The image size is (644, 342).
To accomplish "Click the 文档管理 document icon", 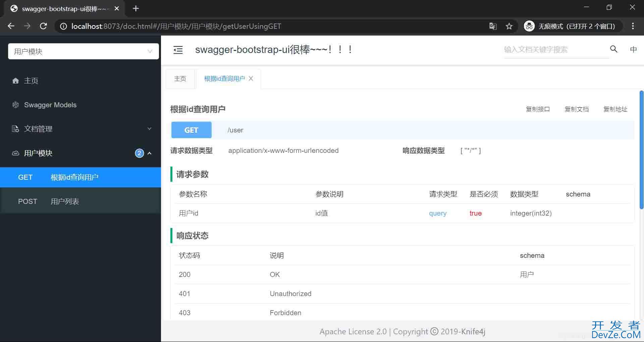I will 15,129.
